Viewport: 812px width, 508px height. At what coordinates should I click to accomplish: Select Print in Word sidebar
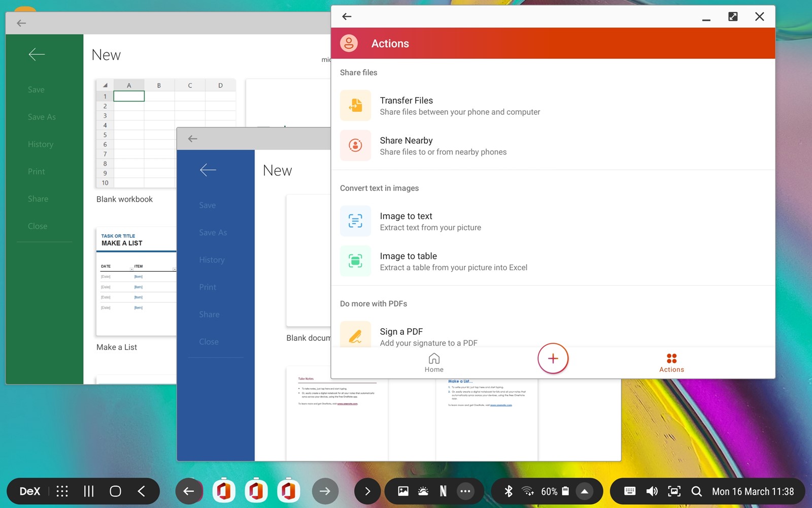tap(208, 287)
